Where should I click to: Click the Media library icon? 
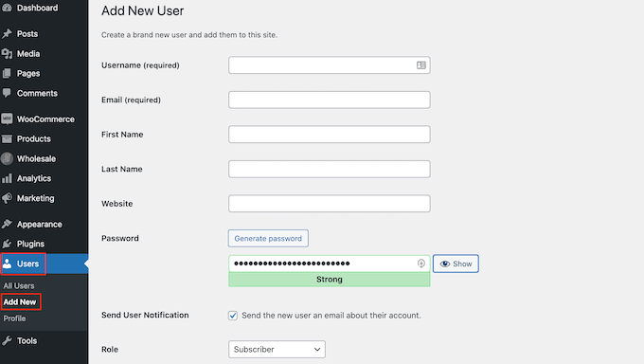click(x=7, y=53)
